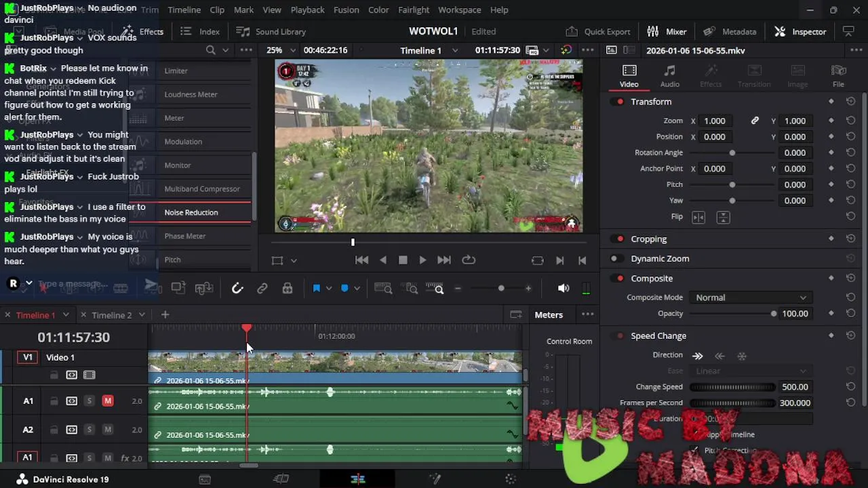
Task: Select the freeze frame direction icon
Action: coord(742,356)
